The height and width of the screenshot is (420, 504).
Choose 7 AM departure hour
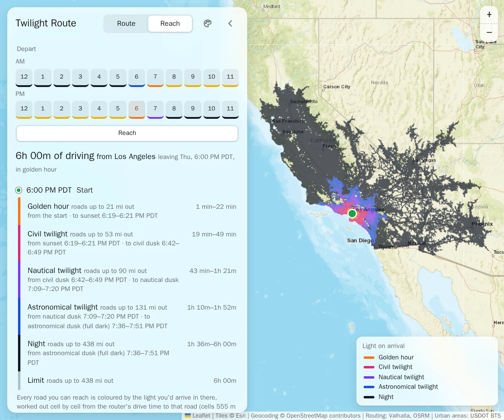pyautogui.click(x=155, y=78)
